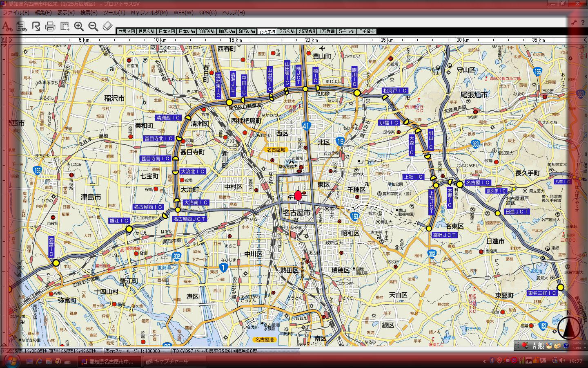Zoom in with magnifier plus icon

pos(79,27)
